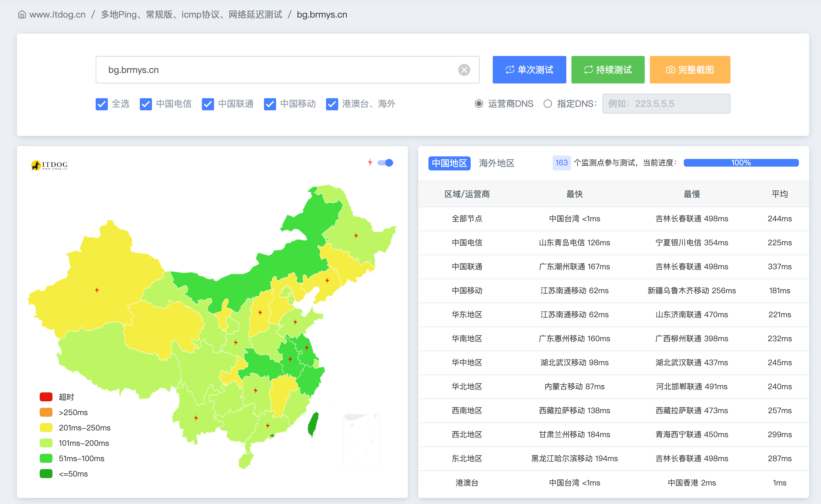Clear the domain field with the X icon

pyautogui.click(x=464, y=70)
